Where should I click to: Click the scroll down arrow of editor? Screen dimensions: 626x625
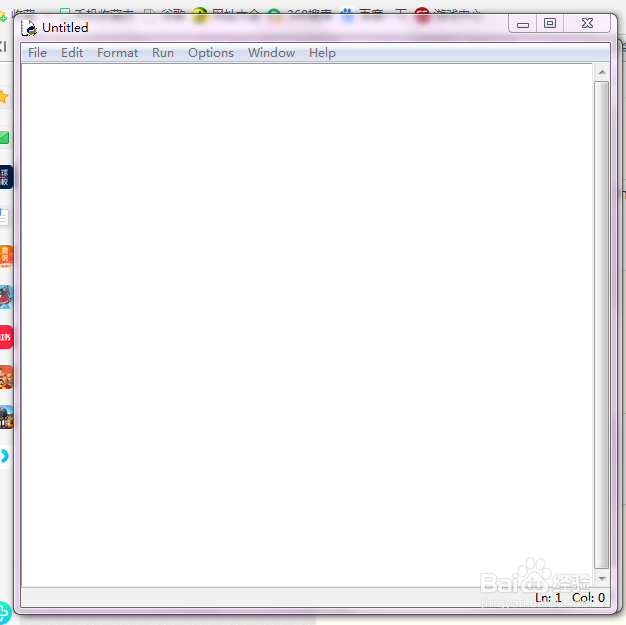pos(602,578)
